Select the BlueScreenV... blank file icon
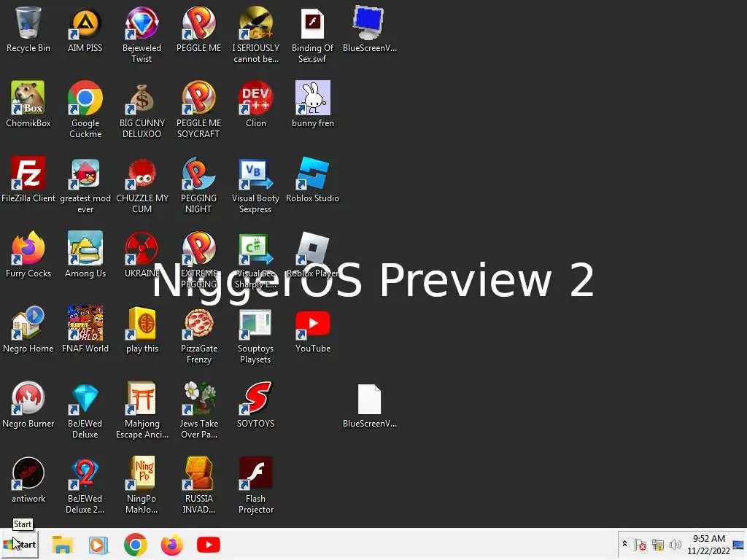The height and width of the screenshot is (560, 747). (x=369, y=405)
